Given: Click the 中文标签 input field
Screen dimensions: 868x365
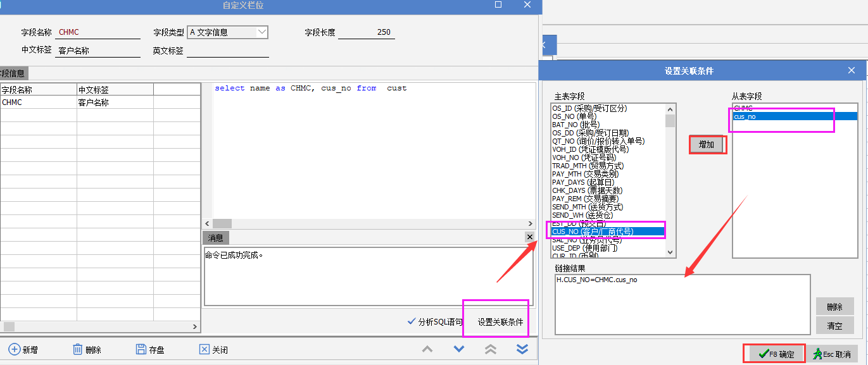Looking at the screenshot, I should 98,51.
